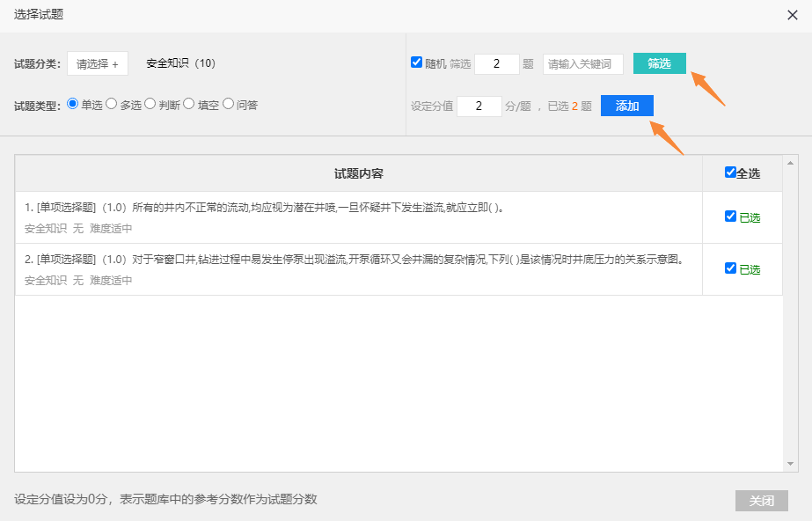Select the 单选 question type
812x521 pixels.
click(72, 104)
